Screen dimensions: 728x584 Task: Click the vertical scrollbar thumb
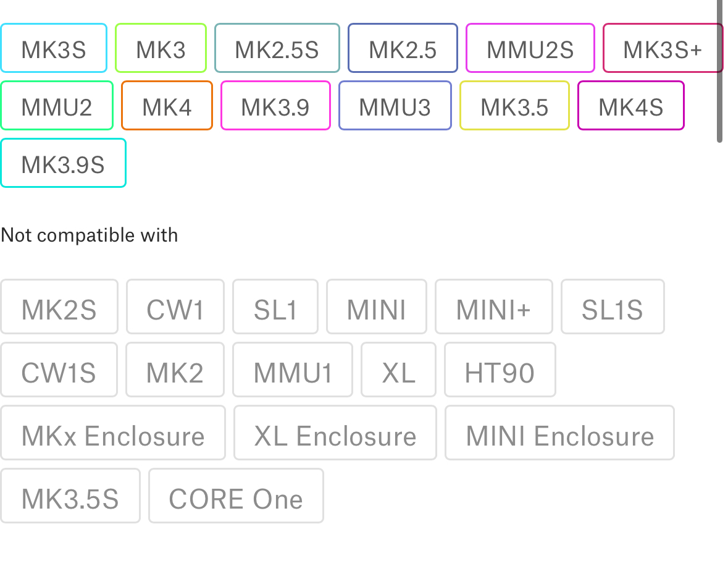pos(719,71)
